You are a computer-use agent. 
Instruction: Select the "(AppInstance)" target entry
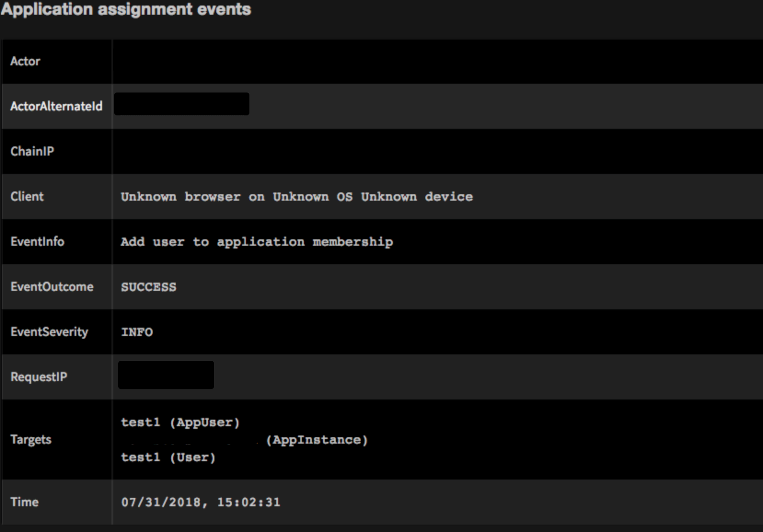tap(317, 440)
